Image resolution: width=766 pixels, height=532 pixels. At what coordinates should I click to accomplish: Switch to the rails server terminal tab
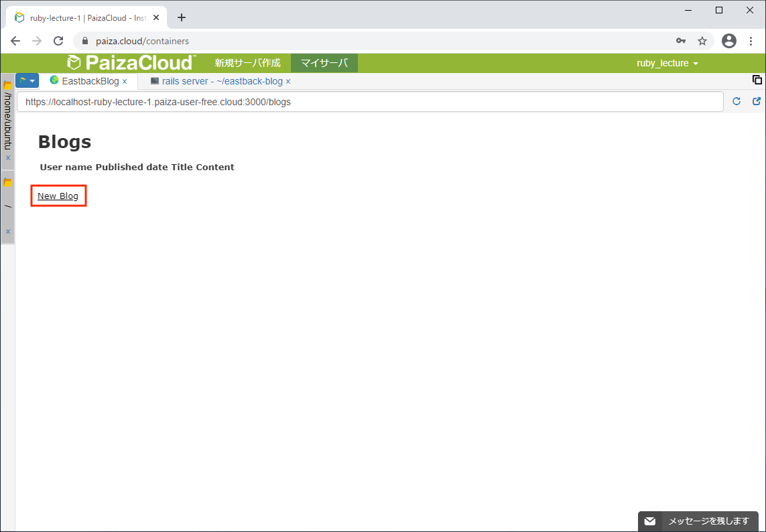(217, 81)
